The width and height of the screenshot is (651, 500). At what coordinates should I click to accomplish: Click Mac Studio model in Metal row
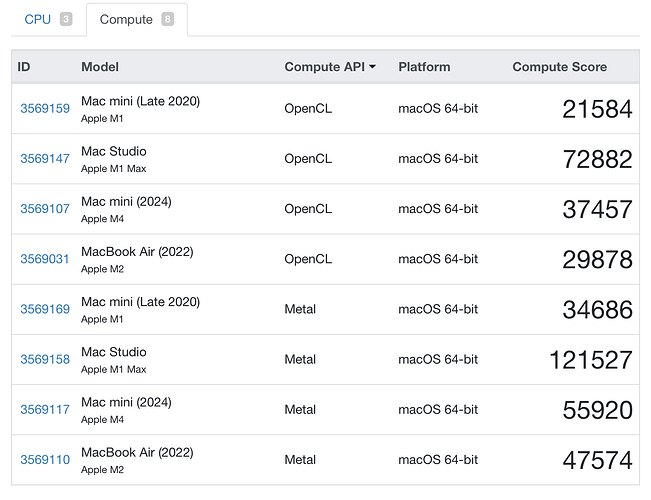(x=114, y=352)
